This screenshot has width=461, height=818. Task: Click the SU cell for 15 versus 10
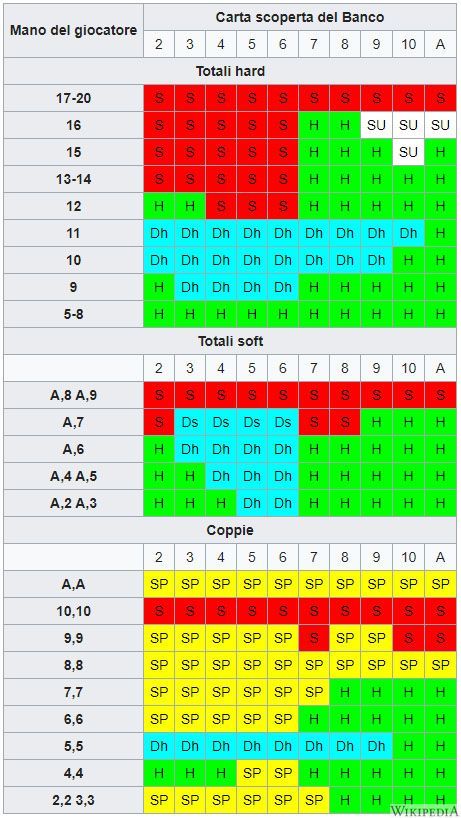point(408,152)
